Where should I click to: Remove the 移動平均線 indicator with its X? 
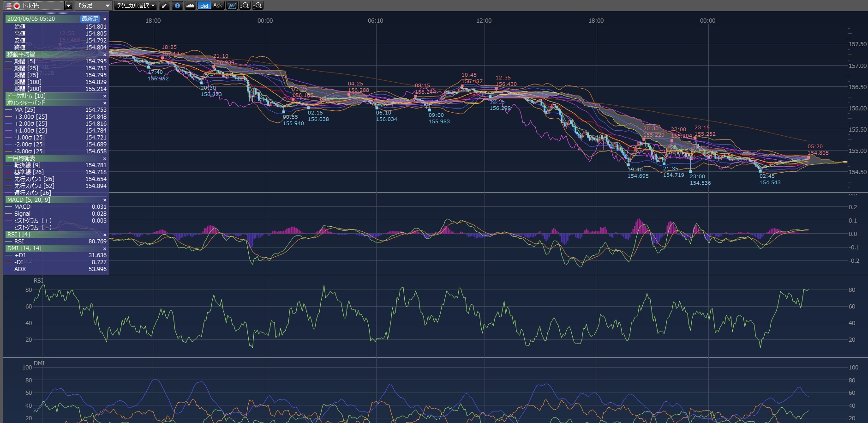105,54
